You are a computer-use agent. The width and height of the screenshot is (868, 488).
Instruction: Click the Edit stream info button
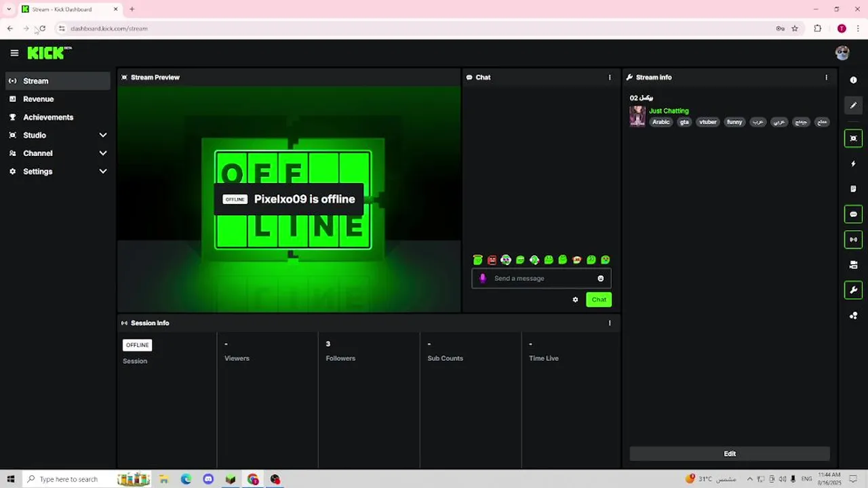coord(730,453)
